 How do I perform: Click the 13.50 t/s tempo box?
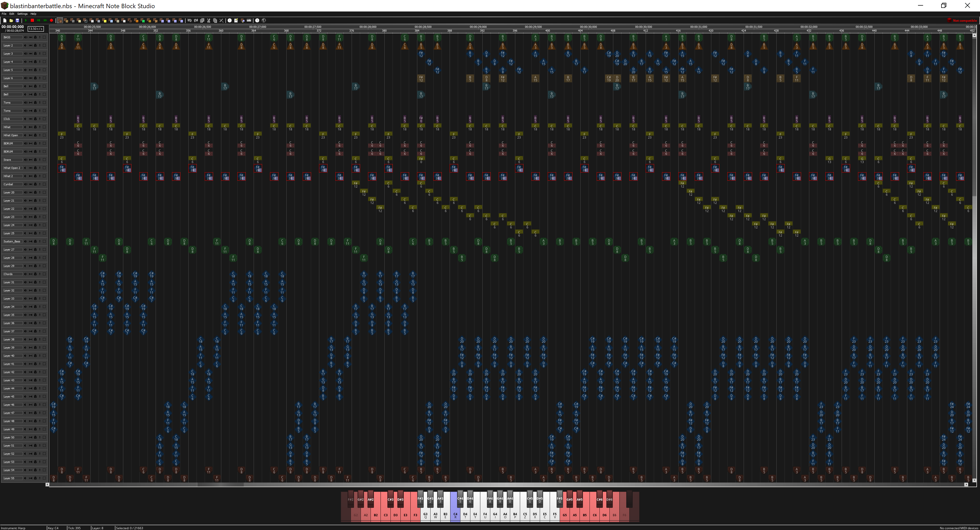point(36,29)
